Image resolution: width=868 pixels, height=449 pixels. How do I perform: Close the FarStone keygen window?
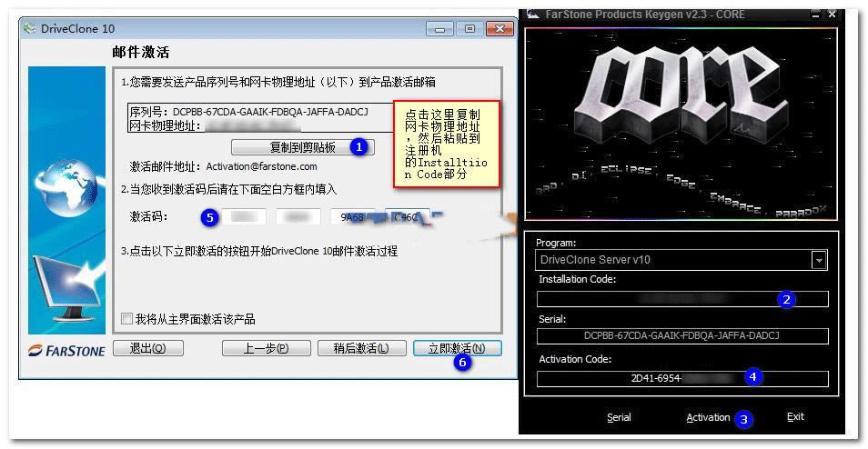click(832, 15)
